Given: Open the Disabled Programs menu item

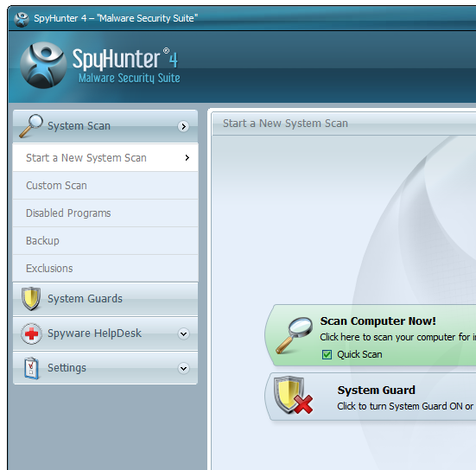Looking at the screenshot, I should click(105, 213).
